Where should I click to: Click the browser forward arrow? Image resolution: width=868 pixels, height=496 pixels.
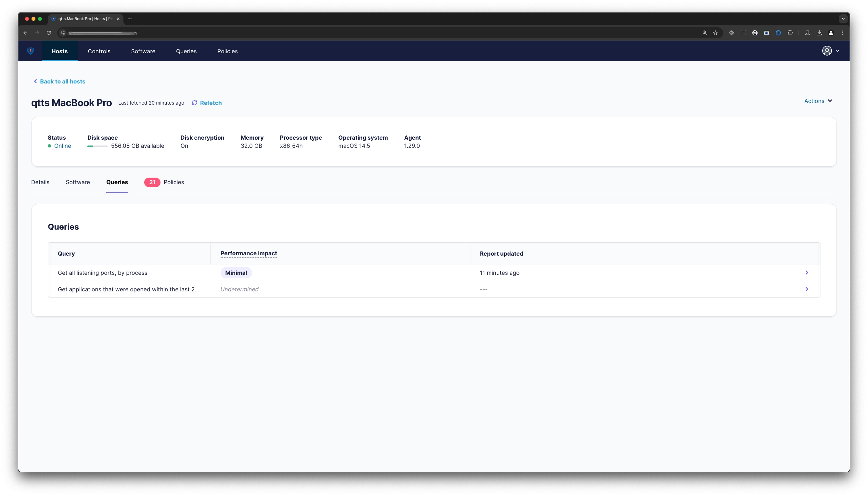click(x=37, y=33)
